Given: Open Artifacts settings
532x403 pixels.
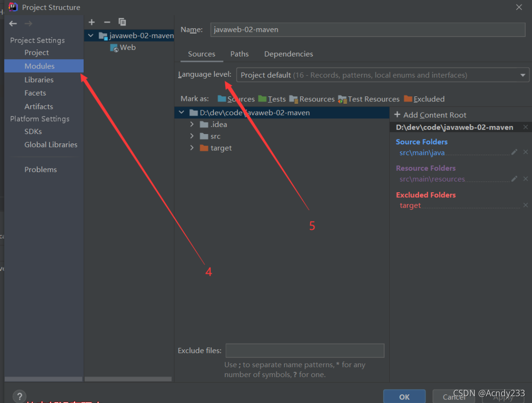Looking at the screenshot, I should [x=39, y=106].
